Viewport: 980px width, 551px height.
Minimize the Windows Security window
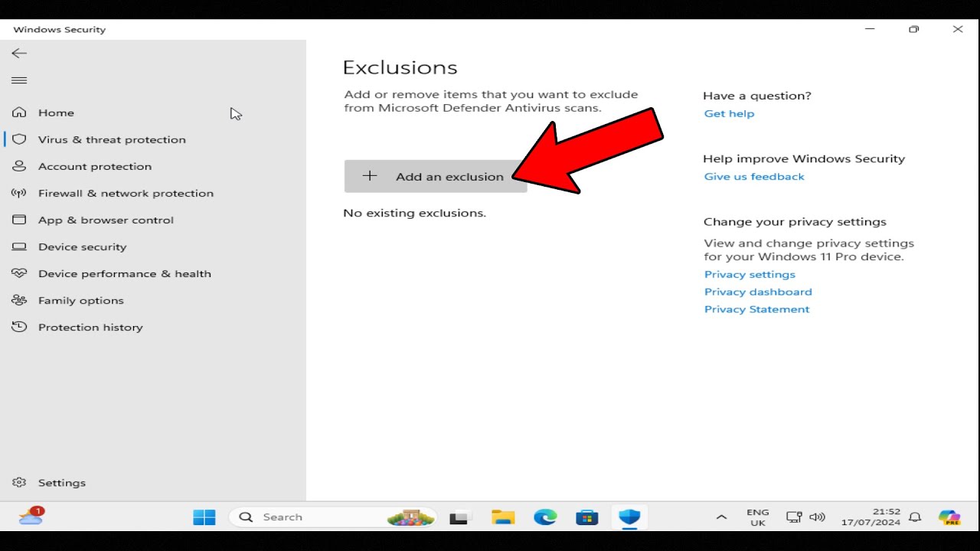coord(870,29)
